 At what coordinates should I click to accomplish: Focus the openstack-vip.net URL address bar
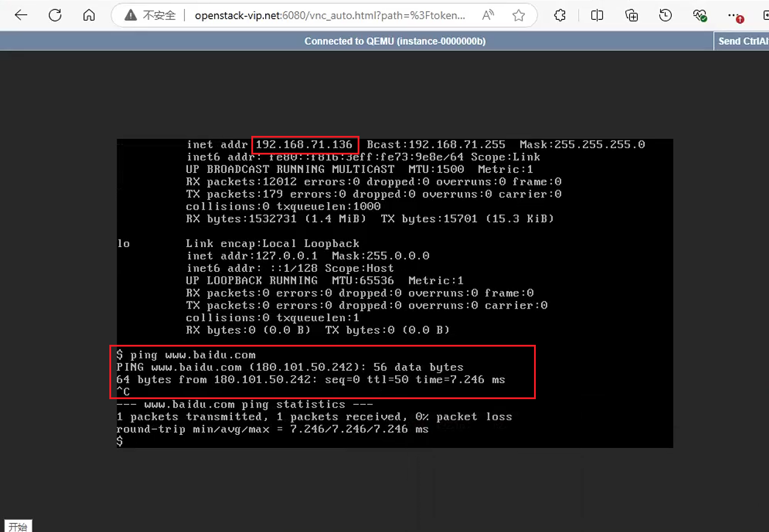pyautogui.click(x=330, y=16)
